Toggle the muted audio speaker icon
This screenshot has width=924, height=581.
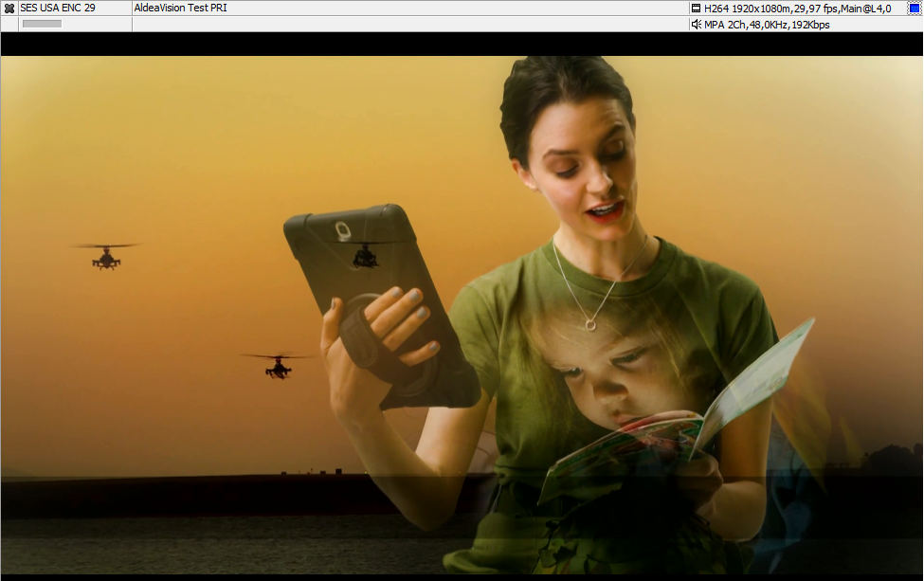(696, 24)
